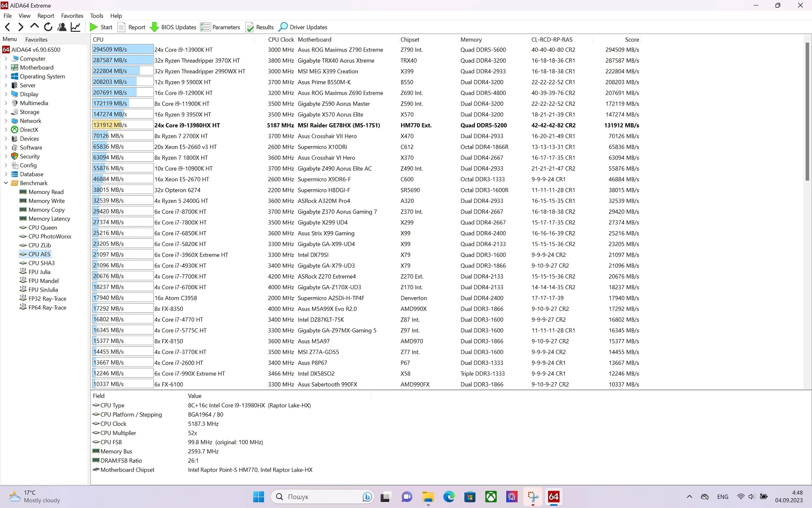Open the View menu

(25, 16)
